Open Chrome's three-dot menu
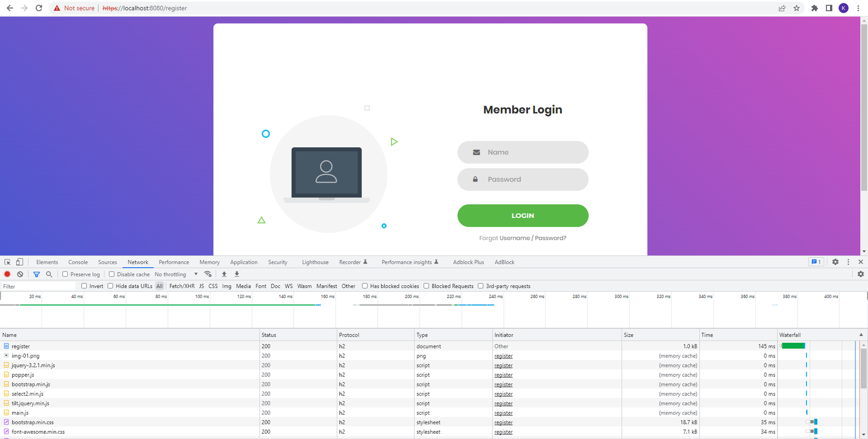This screenshot has width=868, height=439. pyautogui.click(x=858, y=8)
